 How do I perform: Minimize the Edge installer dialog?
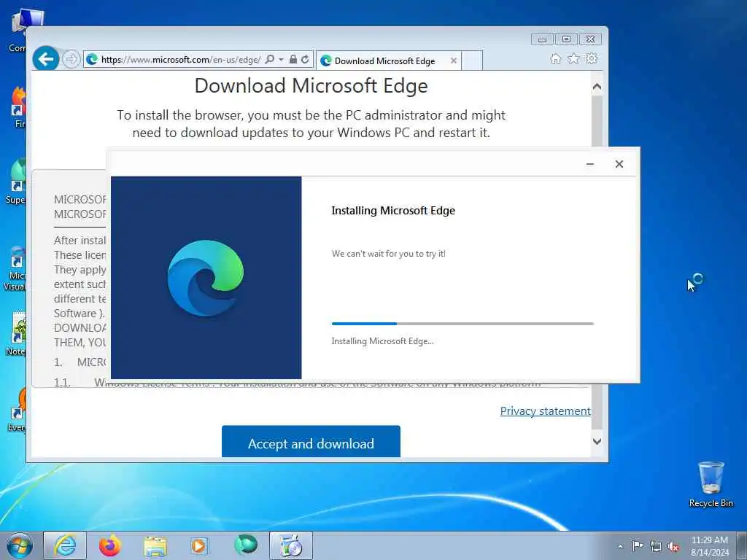point(589,164)
